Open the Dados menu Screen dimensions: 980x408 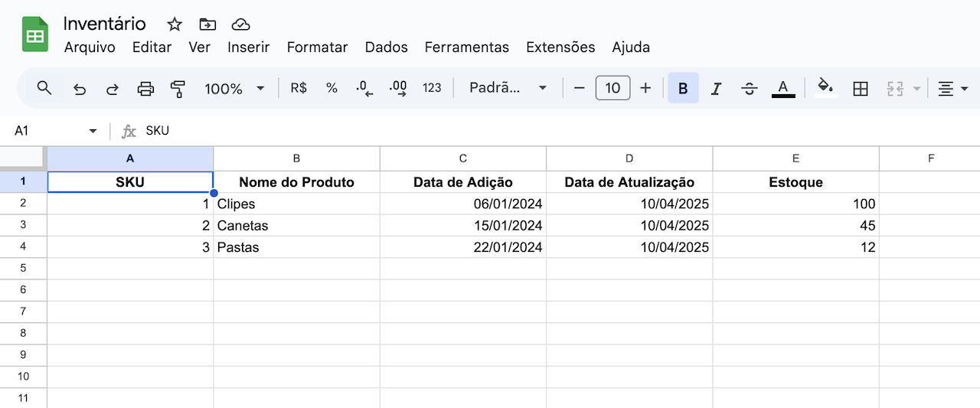386,47
